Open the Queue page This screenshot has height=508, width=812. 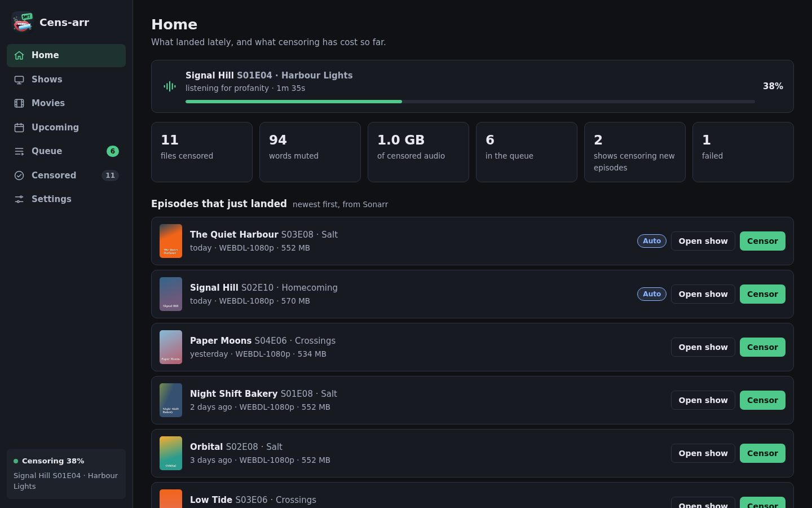click(x=66, y=151)
